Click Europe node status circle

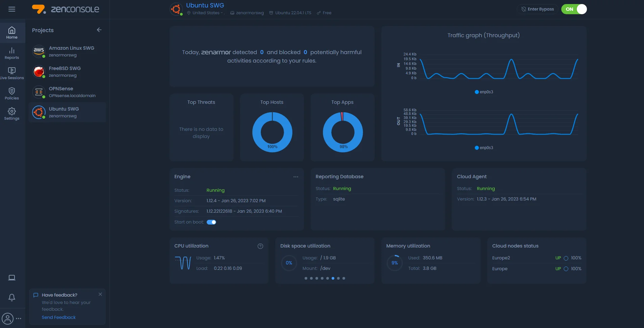click(566, 269)
